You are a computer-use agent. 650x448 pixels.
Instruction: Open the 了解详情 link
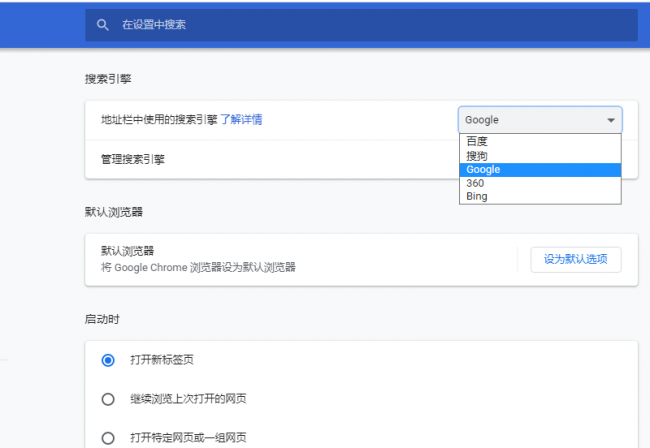coord(241,119)
